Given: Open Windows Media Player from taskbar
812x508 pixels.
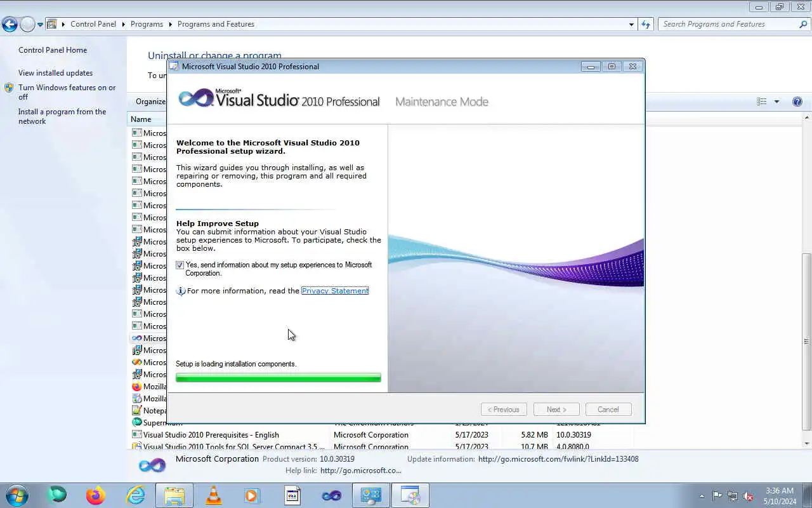Looking at the screenshot, I should (x=252, y=495).
